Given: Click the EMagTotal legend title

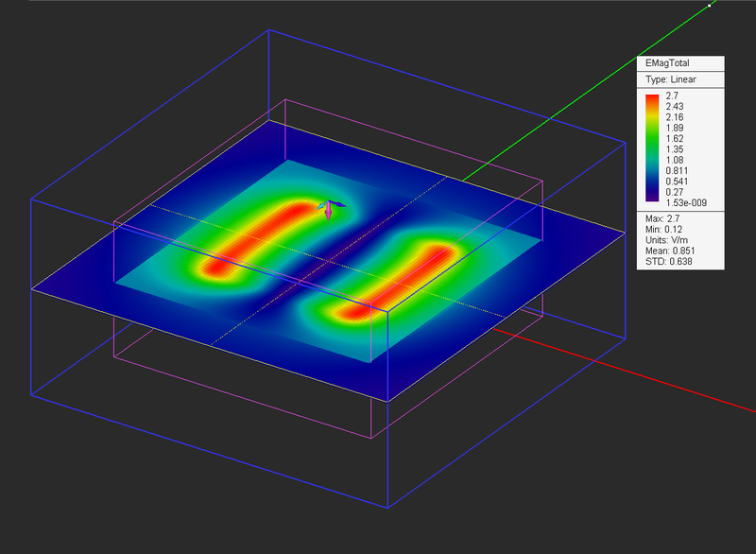Looking at the screenshot, I should [x=667, y=63].
